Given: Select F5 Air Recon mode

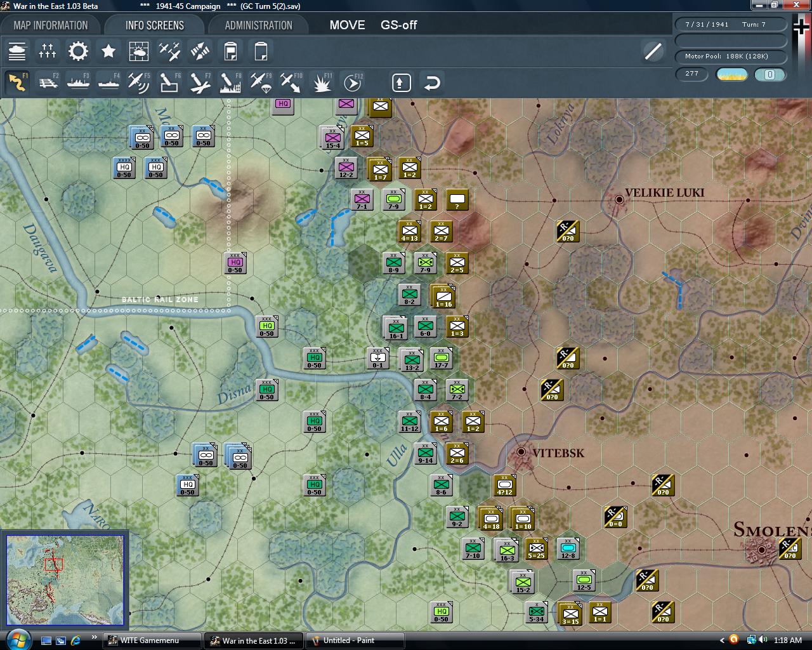Looking at the screenshot, I should coord(139,83).
